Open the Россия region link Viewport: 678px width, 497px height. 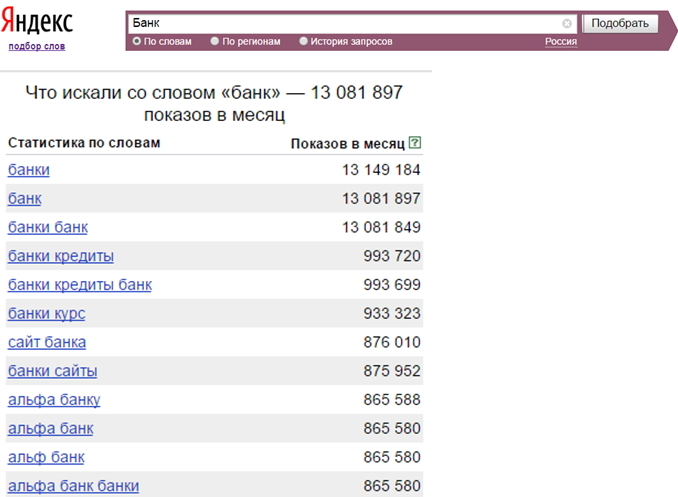click(561, 42)
